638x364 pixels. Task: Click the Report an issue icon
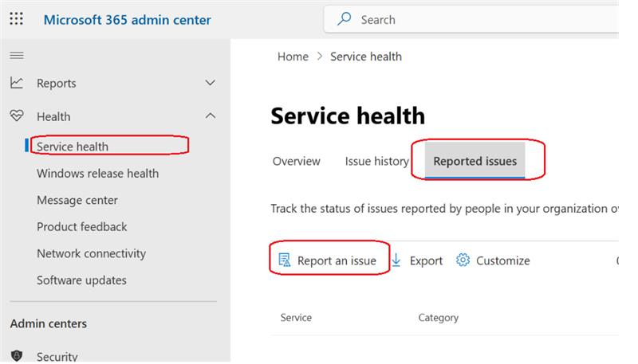coord(284,260)
